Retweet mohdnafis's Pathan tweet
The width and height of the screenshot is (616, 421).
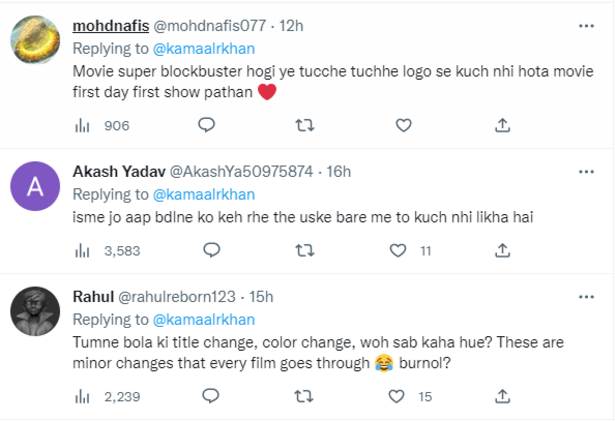pos(304,125)
